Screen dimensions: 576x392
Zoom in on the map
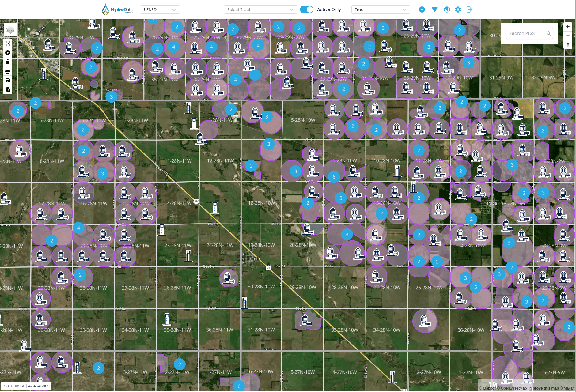568,27
